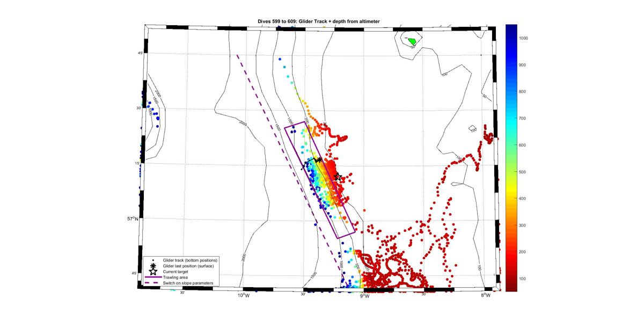Select the star Current target symbol in legend

pos(153,272)
